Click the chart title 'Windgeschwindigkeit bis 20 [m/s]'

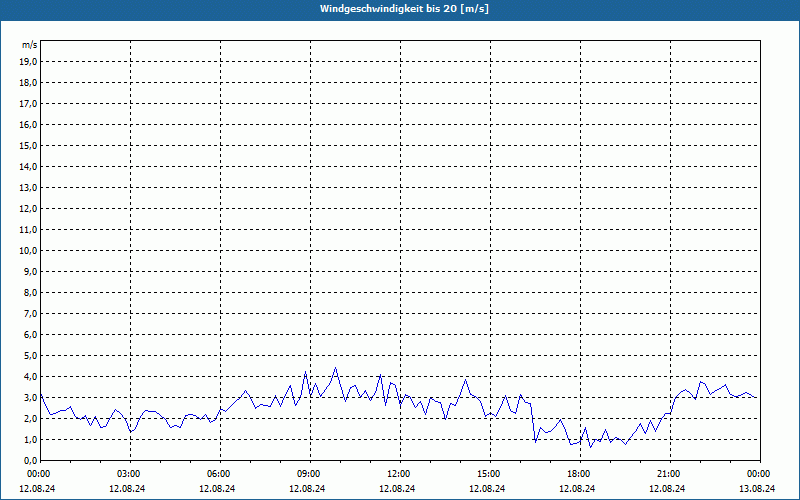coord(404,9)
